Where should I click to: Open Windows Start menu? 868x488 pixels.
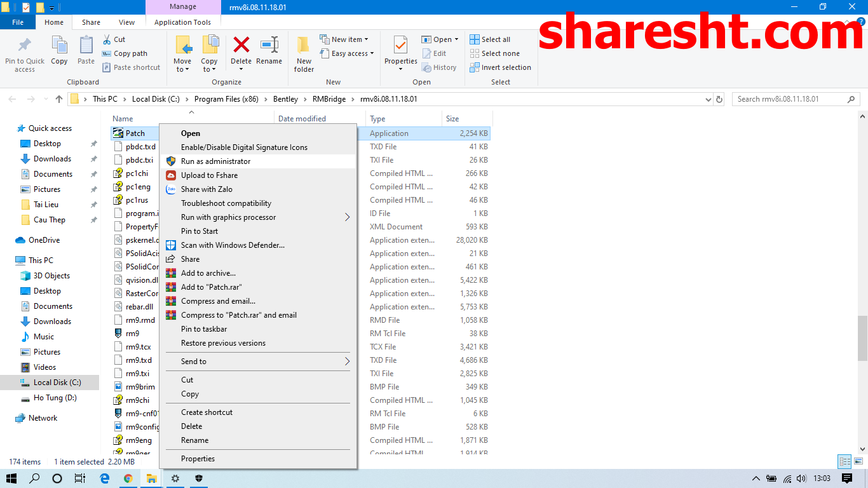point(11,478)
